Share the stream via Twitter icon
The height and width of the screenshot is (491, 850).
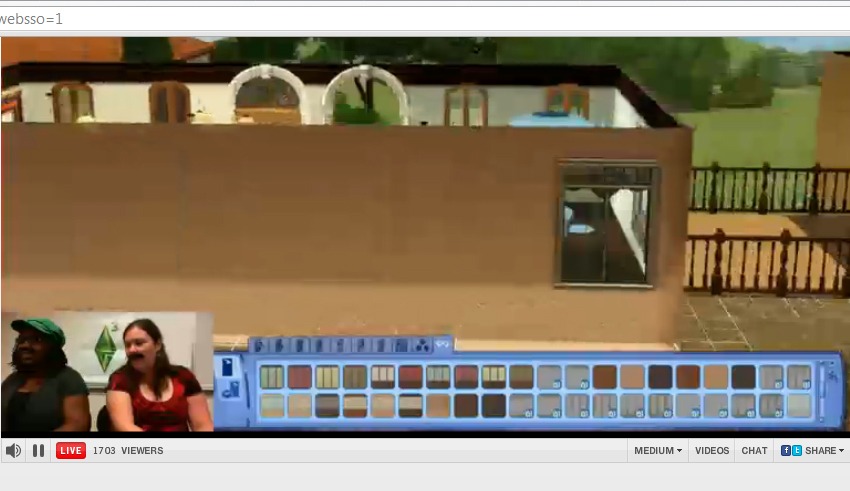pyautogui.click(x=797, y=450)
